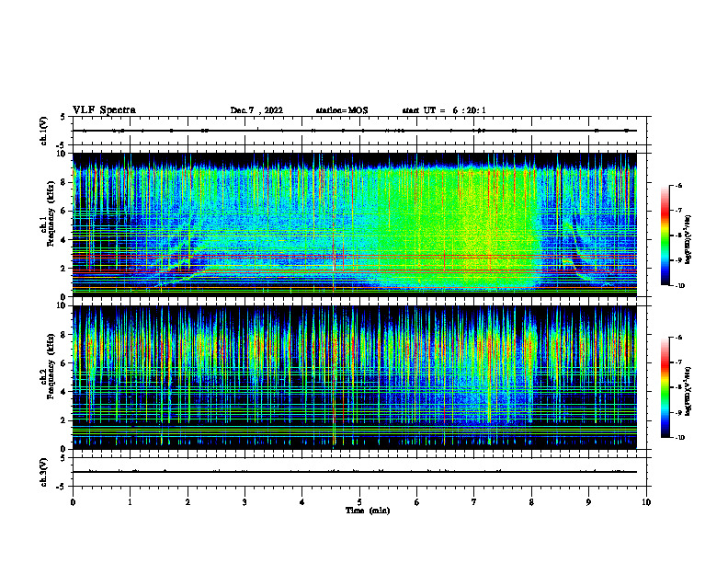Viewport: 728px width, 563px height.
Task: Click the ch.1 waveform trace panel
Action: coord(359,131)
